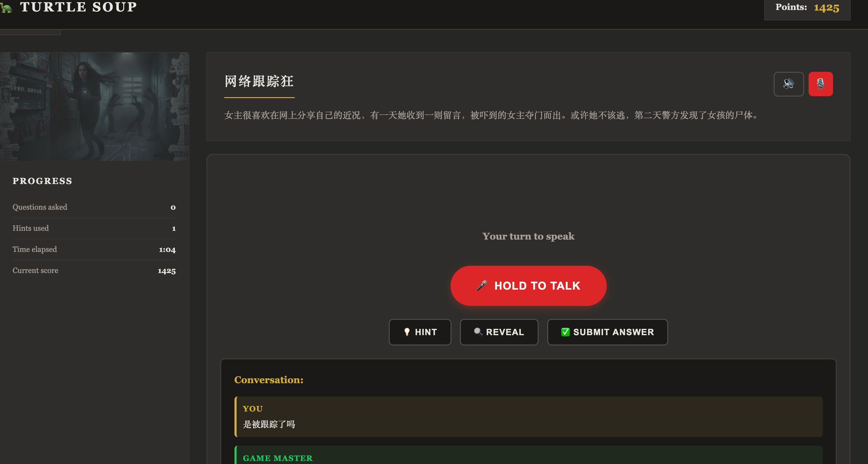Open the TURTLE SOUP home title
The width and height of the screenshot is (868, 464).
(x=78, y=7)
